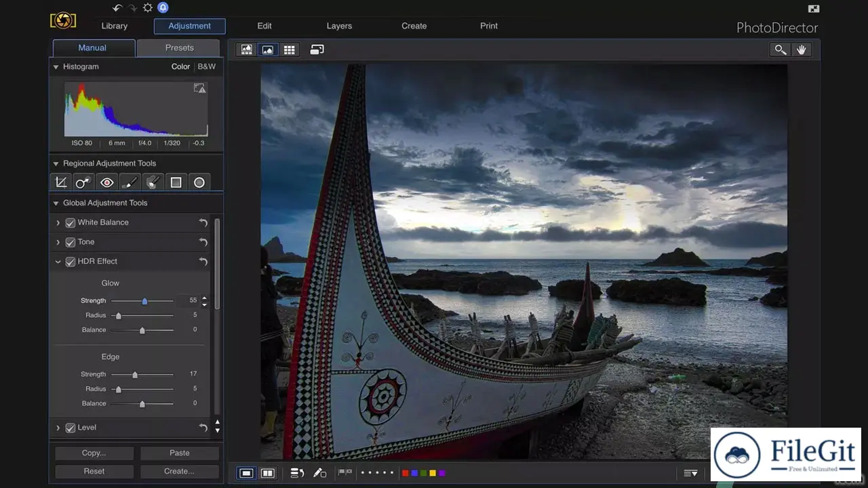Viewport: 868px width, 488px height.
Task: Click the Create... button
Action: [x=180, y=471]
